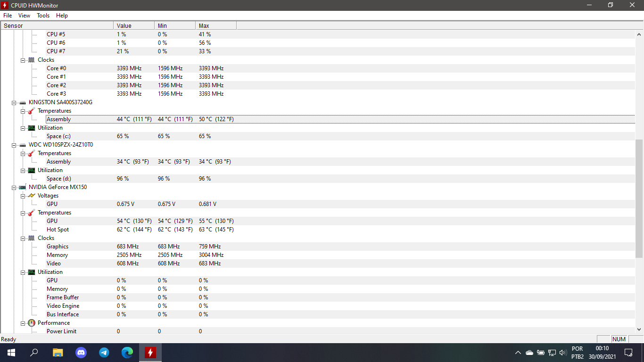This screenshot has width=644, height=362.
Task: Collapse Temperatures under the WDC drive
Action: click(23, 153)
